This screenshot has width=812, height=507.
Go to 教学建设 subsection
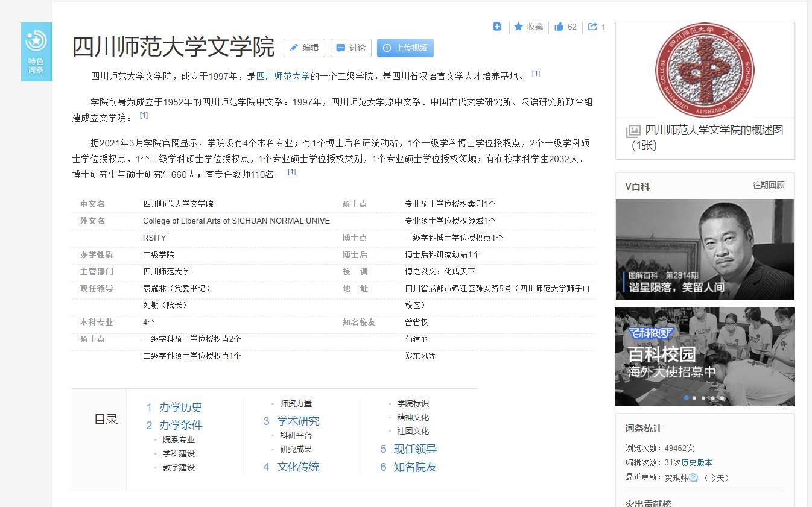point(179,467)
